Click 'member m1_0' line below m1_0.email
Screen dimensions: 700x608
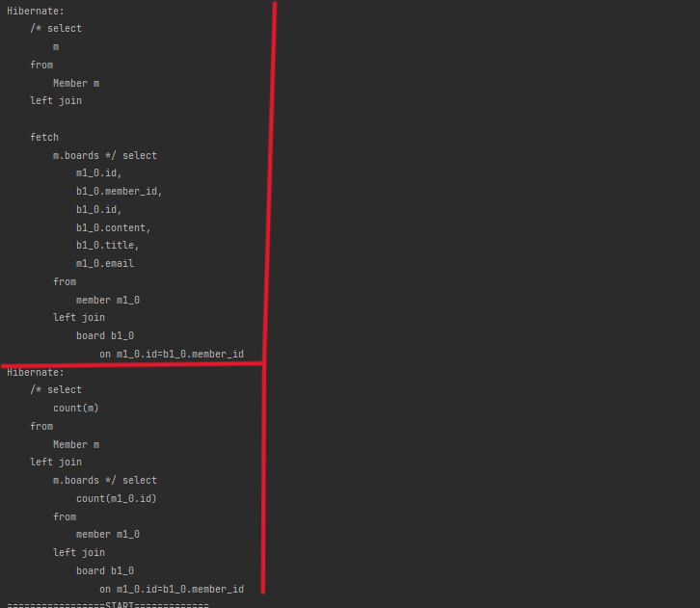[108, 300]
